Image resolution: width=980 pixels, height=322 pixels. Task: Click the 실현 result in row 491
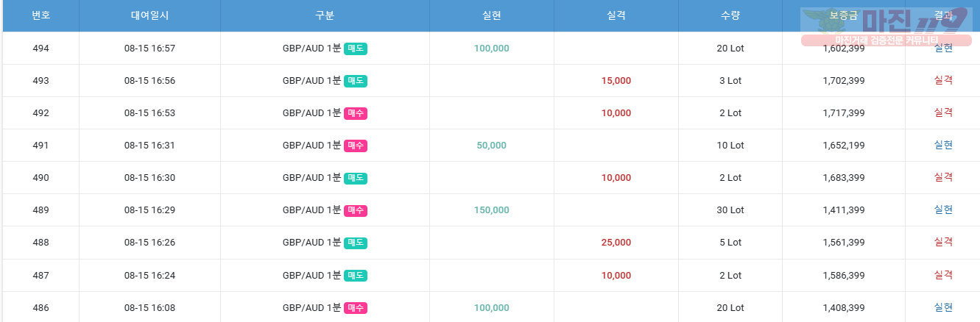[943, 145]
